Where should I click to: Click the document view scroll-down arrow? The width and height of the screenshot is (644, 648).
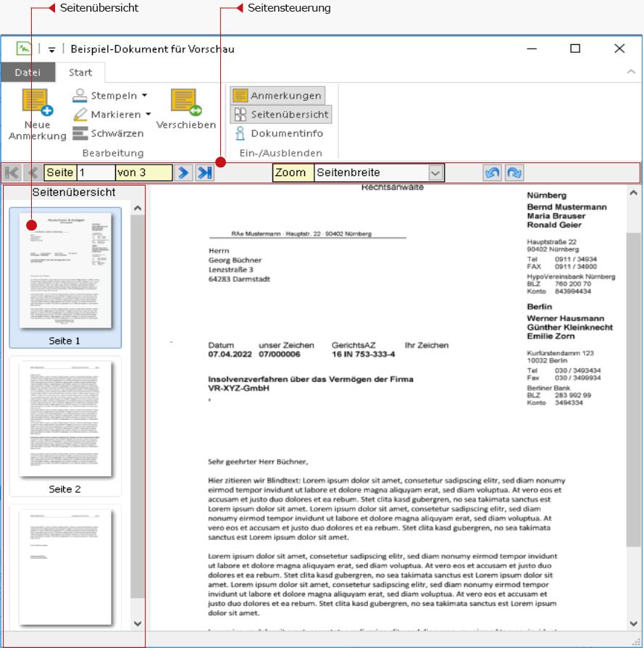(633, 623)
